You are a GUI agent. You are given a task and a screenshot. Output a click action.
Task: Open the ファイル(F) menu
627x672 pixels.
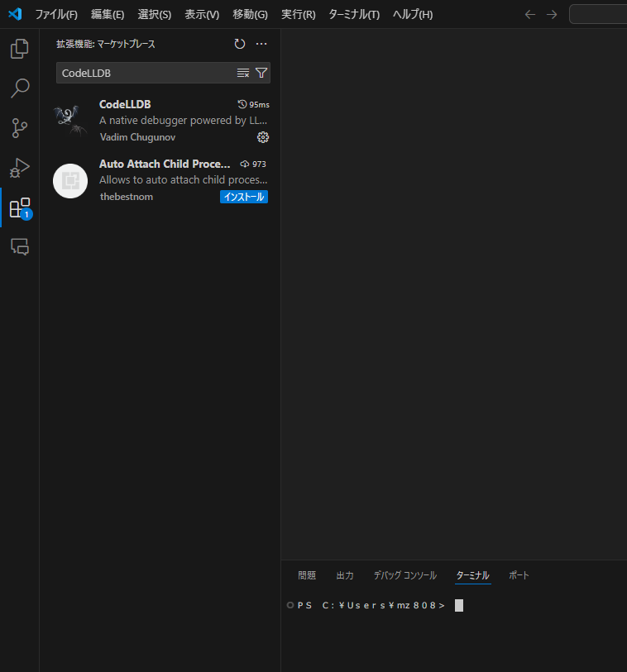click(x=56, y=15)
